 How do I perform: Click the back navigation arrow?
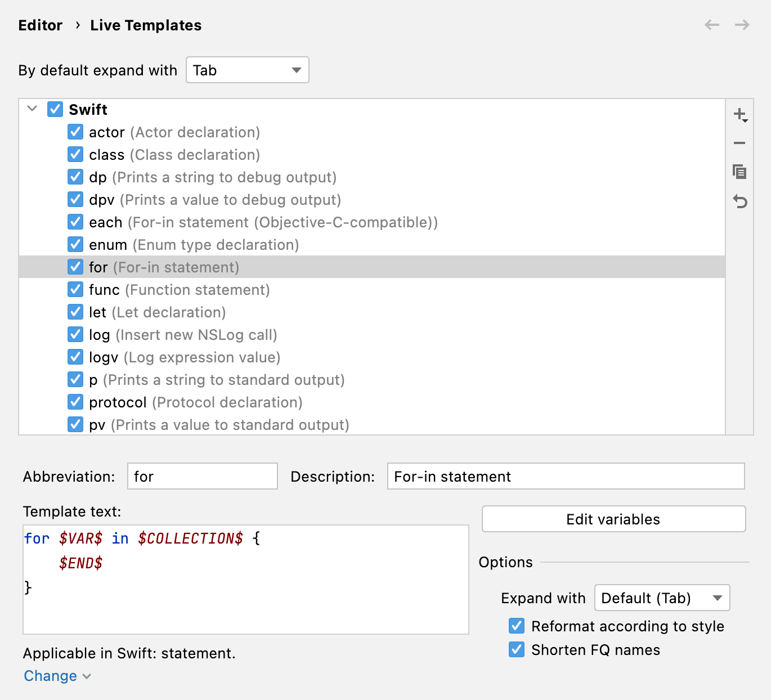tap(712, 25)
